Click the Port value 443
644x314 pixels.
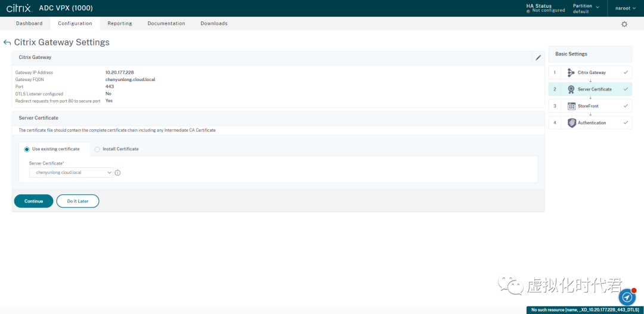pos(110,86)
